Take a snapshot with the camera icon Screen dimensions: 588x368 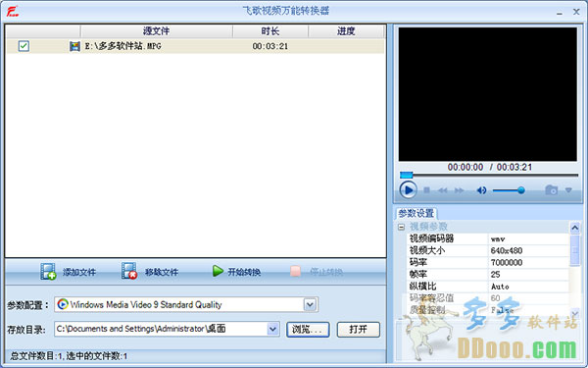(551, 190)
